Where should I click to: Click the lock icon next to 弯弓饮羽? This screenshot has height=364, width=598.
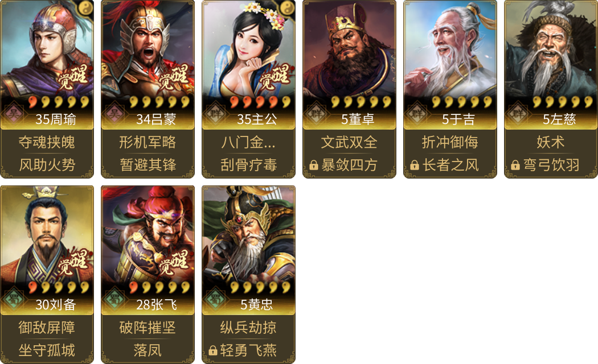coord(515,166)
